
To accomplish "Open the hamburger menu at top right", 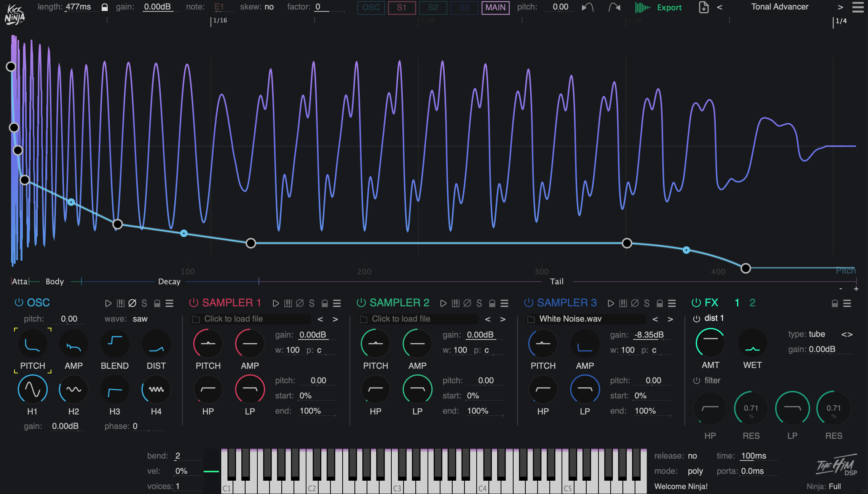I will click(858, 7).
